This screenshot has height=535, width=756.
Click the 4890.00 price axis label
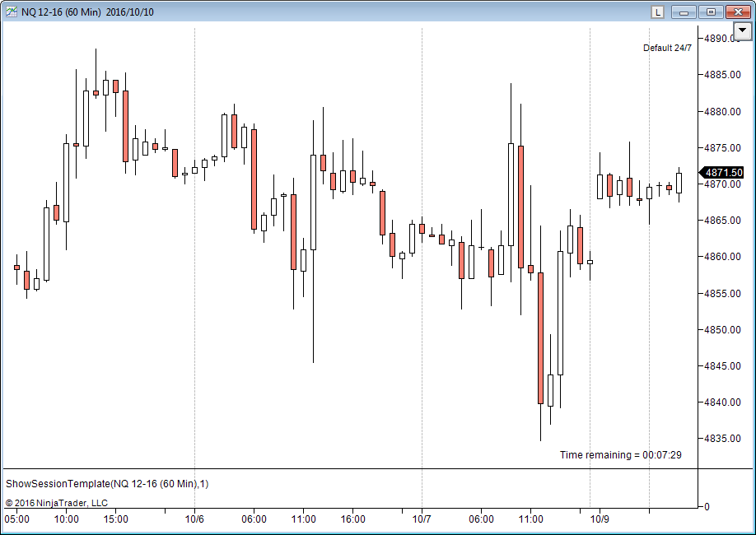coord(722,39)
